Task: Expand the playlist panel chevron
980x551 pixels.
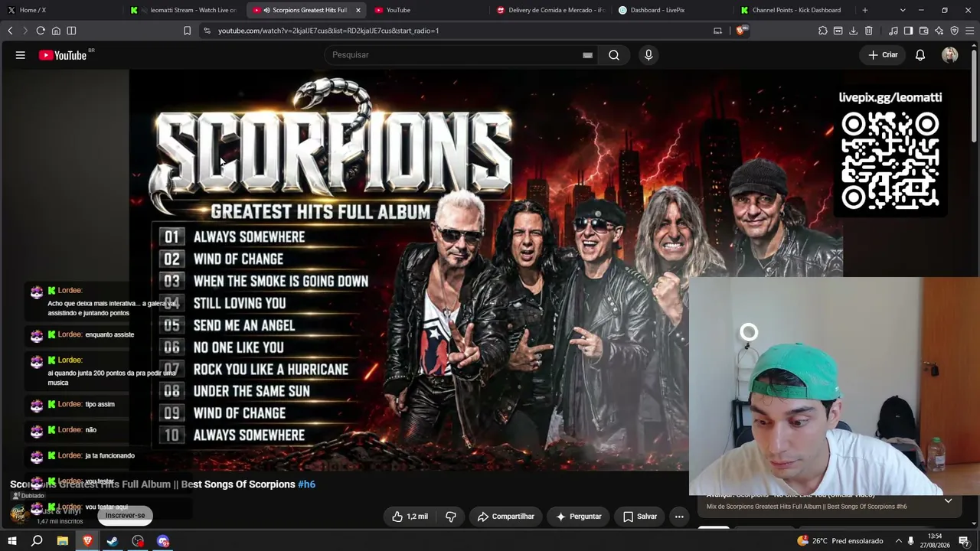Action: 948,500
